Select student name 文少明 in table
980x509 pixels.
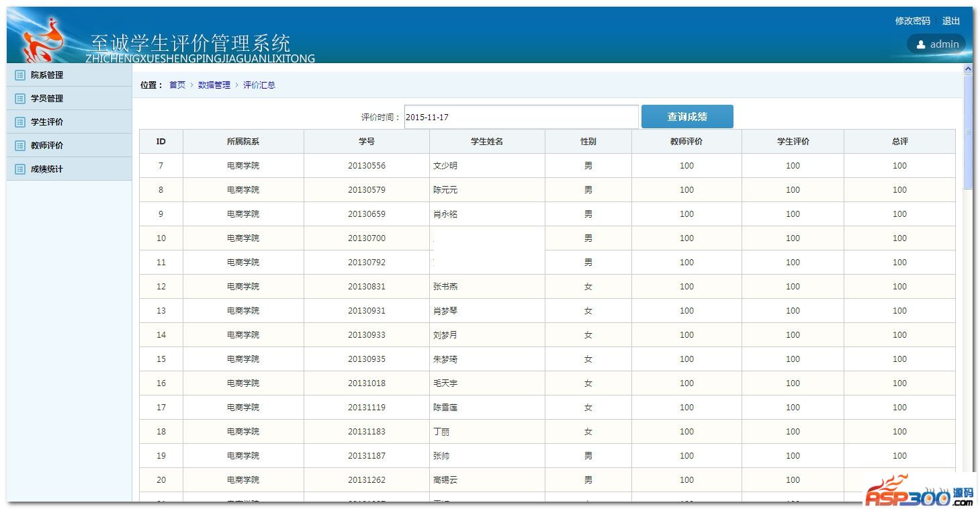pos(445,166)
